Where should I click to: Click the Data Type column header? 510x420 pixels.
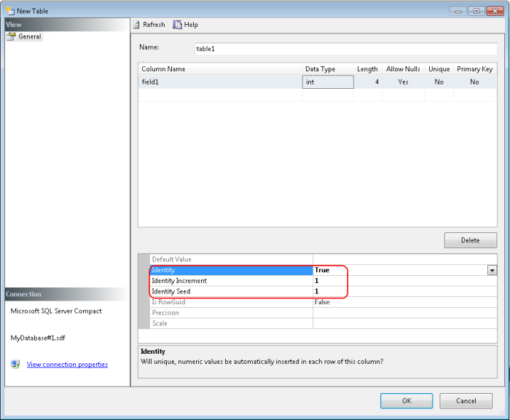(x=328, y=69)
